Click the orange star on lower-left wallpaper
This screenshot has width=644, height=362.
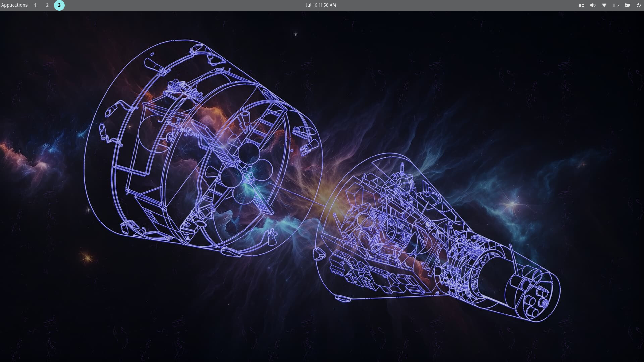pyautogui.click(x=88, y=258)
